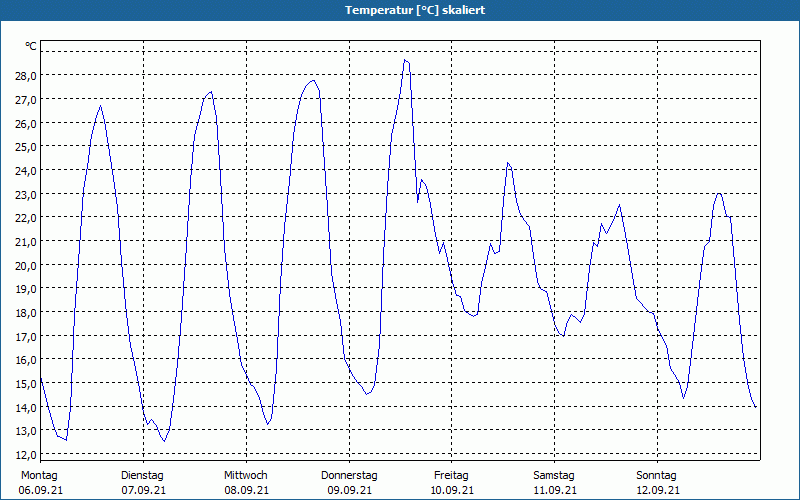The image size is (800, 500).
Task: Click the Sonntag day label
Action: pyautogui.click(x=656, y=475)
